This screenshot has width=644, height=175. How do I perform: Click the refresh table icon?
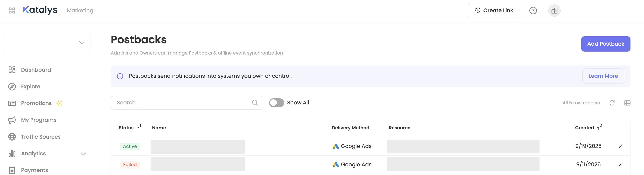[612, 103]
